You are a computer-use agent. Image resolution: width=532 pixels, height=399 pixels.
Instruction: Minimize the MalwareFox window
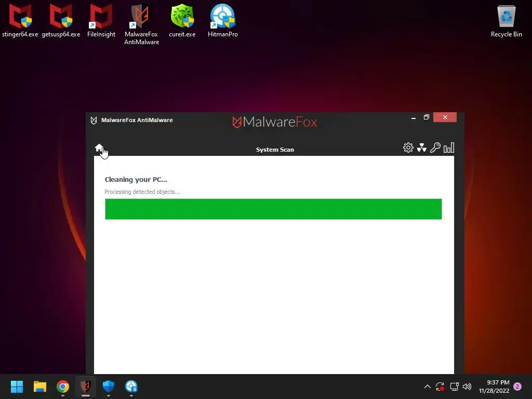pos(414,117)
